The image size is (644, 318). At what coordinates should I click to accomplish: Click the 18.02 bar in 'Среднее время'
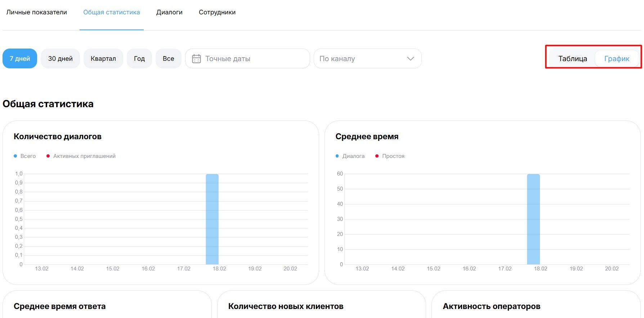(533, 219)
